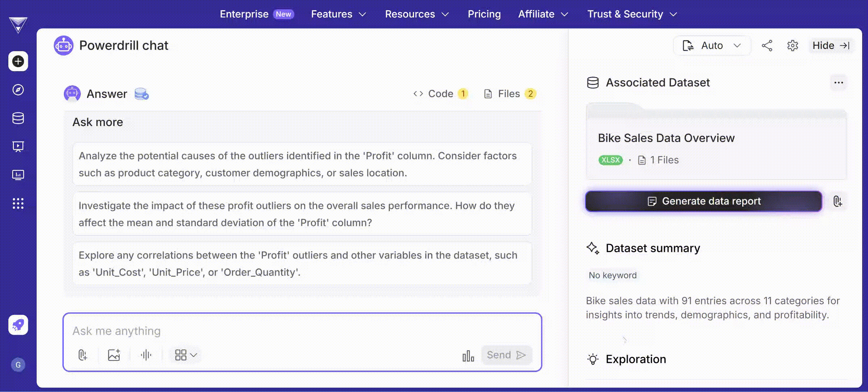
Task: Click Generate data report button
Action: [703, 201]
